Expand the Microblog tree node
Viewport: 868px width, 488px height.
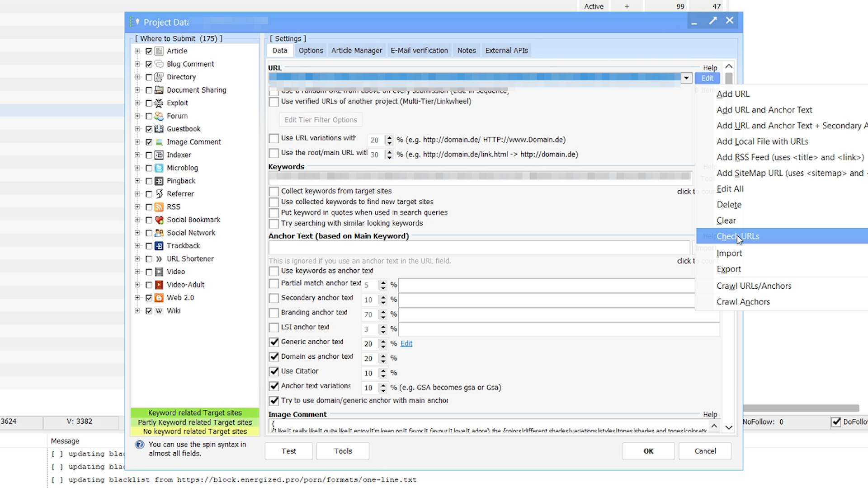[137, 168]
